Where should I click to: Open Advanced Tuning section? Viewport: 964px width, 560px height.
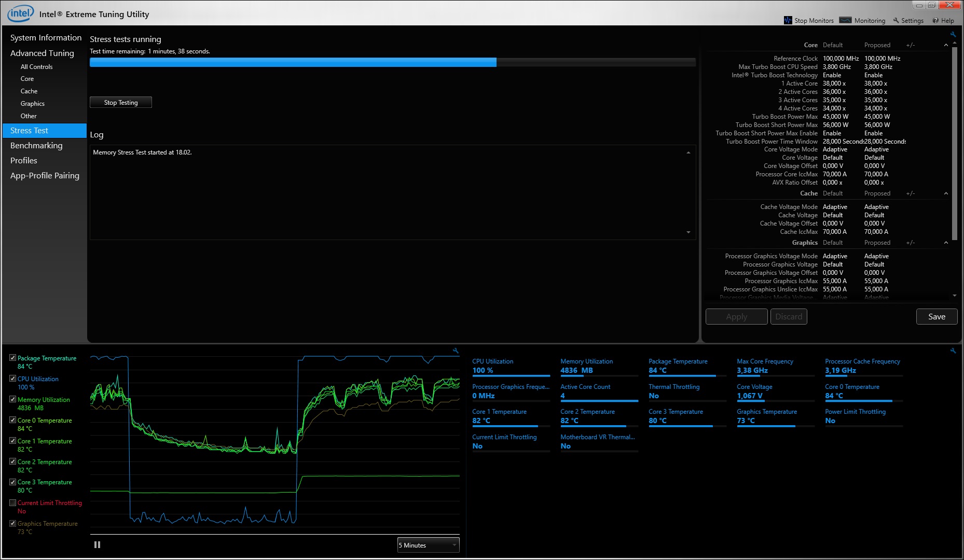pyautogui.click(x=42, y=53)
